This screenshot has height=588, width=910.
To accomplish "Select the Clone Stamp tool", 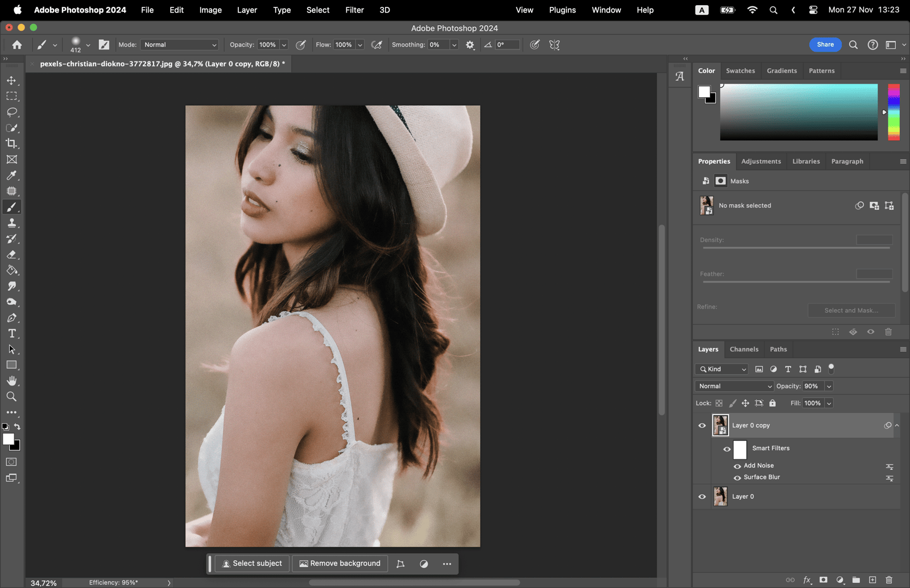I will pyautogui.click(x=11, y=223).
